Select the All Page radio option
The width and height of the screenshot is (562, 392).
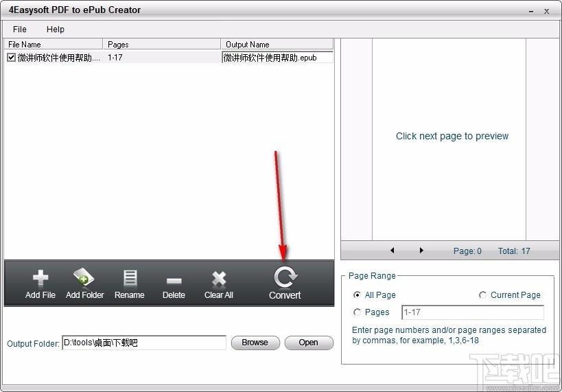tap(357, 295)
